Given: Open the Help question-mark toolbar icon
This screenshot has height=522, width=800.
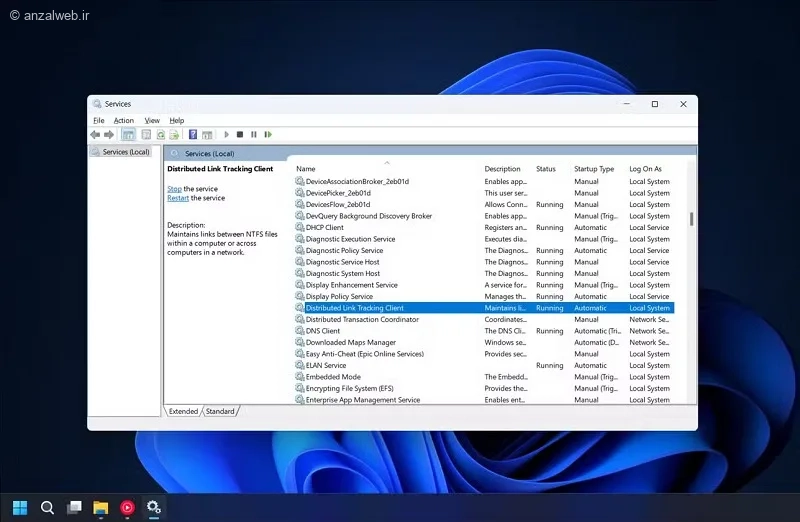Looking at the screenshot, I should 193,135.
